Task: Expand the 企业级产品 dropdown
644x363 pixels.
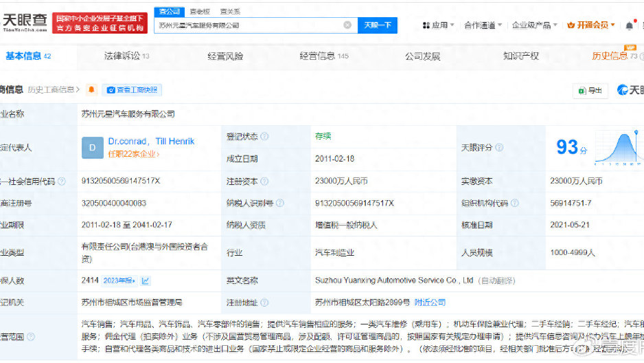Action: (535, 25)
